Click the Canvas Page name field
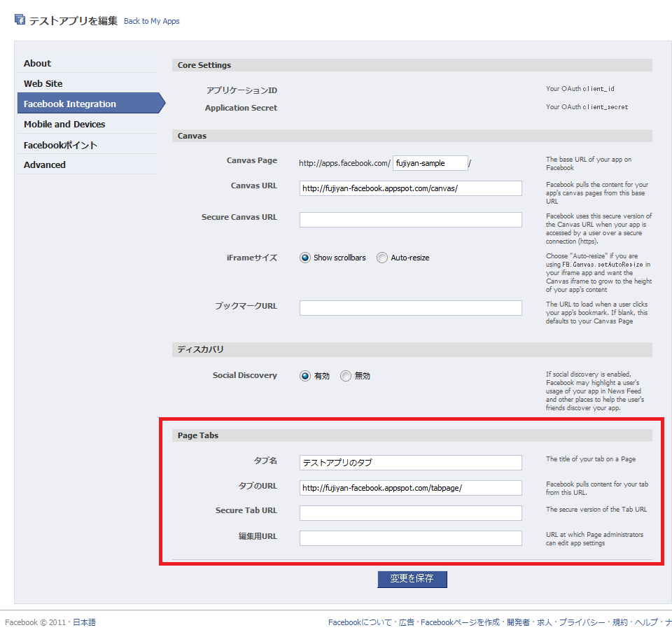This screenshot has width=672, height=630. [430, 163]
